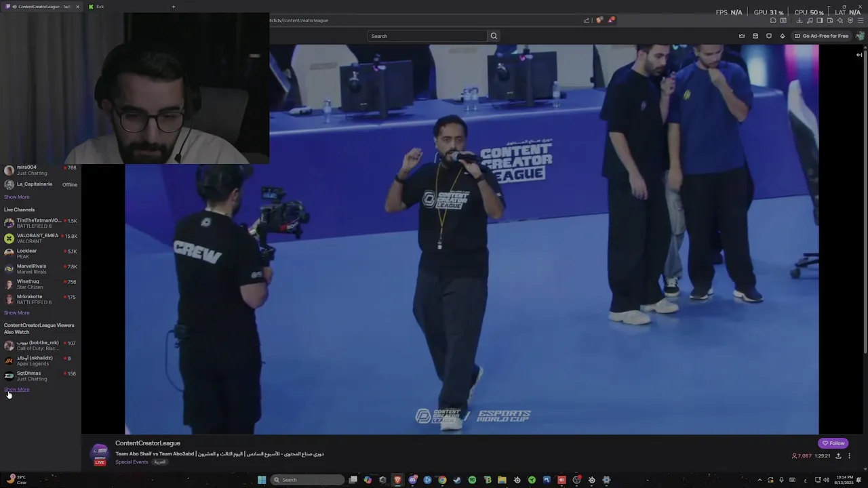The width and height of the screenshot is (868, 488).
Task: Click ContentCreatorLeague LIVE channel avatar
Action: pyautogui.click(x=100, y=453)
